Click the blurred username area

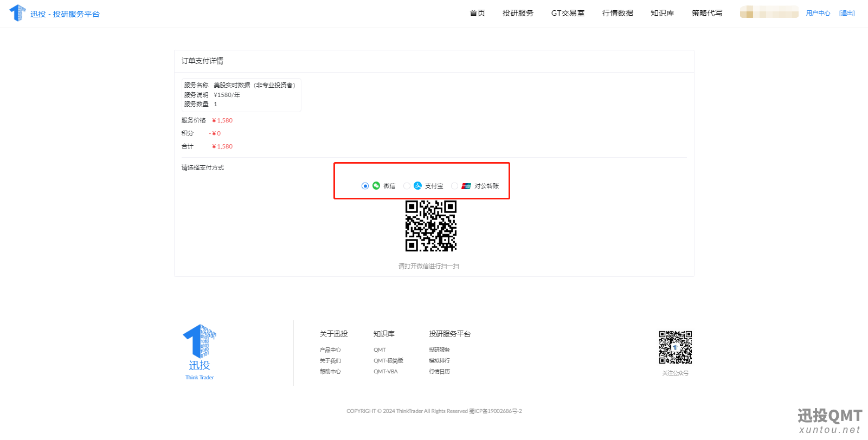[769, 12]
